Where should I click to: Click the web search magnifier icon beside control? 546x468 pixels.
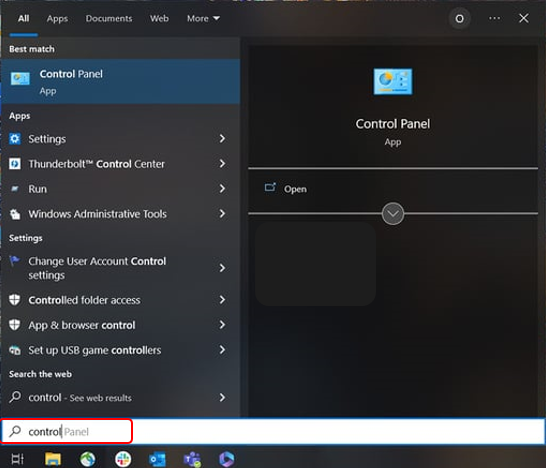15,397
